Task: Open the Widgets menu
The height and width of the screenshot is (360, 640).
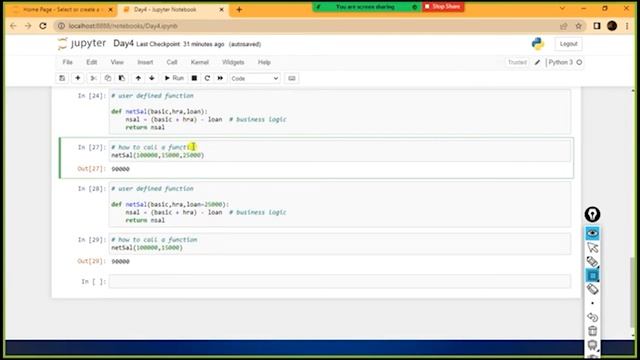Action: tap(233, 62)
